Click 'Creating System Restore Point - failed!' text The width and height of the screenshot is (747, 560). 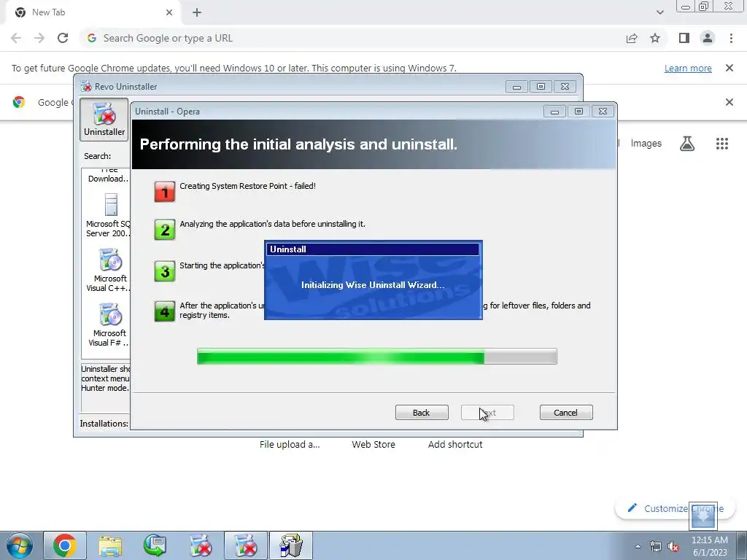248,186
